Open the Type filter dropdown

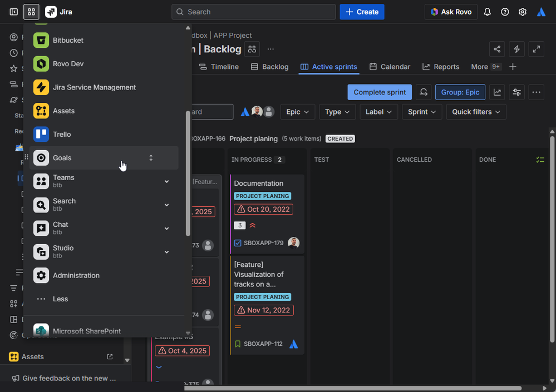point(337,112)
